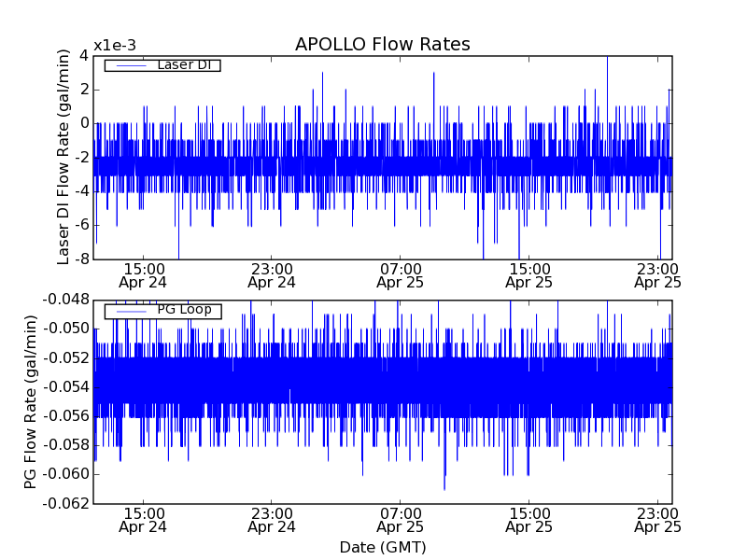
Task: Click the "Date (GMT)" x-axis label
Action: pos(383,547)
